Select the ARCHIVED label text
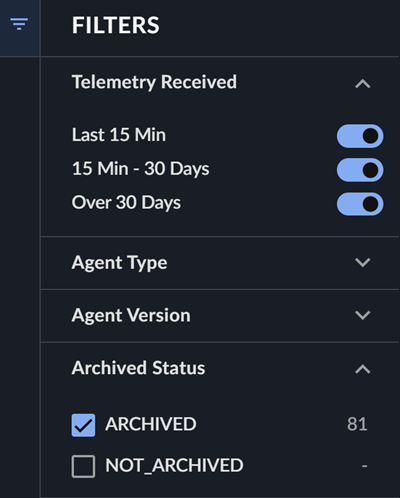 (x=151, y=424)
